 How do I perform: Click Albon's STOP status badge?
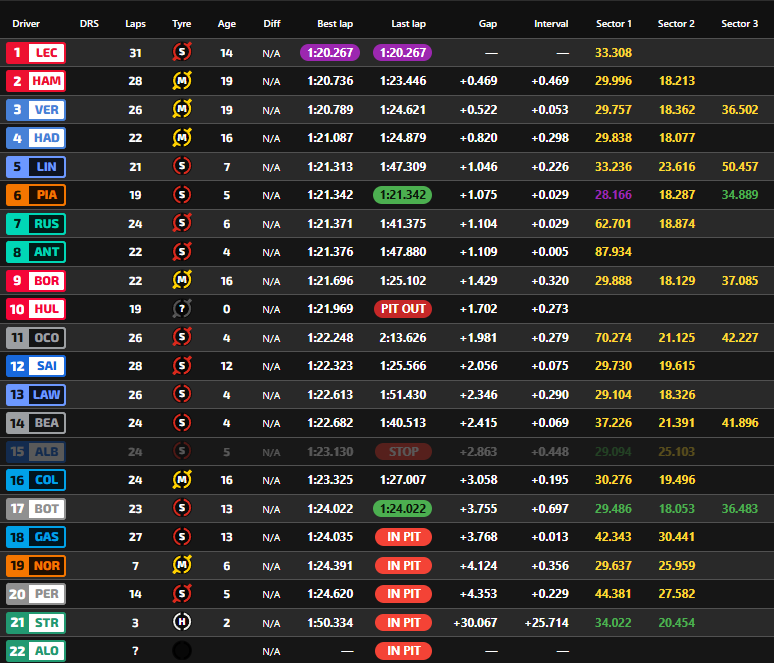[403, 452]
